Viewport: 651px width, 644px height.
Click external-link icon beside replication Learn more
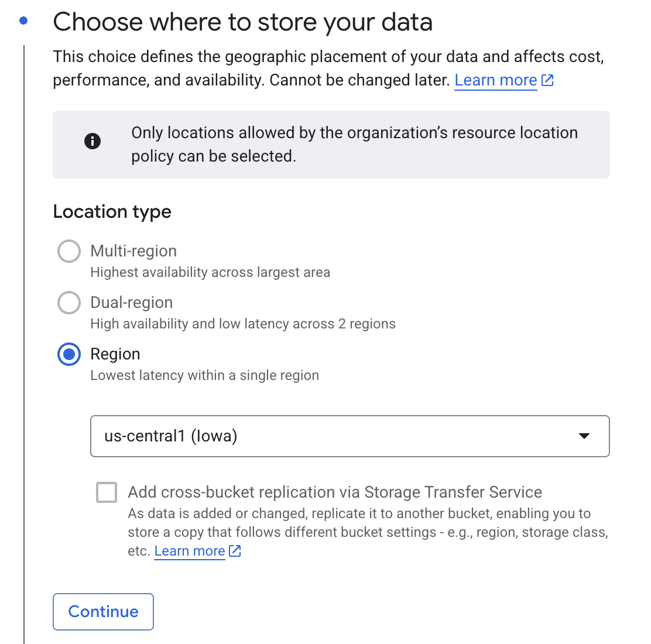pos(235,551)
